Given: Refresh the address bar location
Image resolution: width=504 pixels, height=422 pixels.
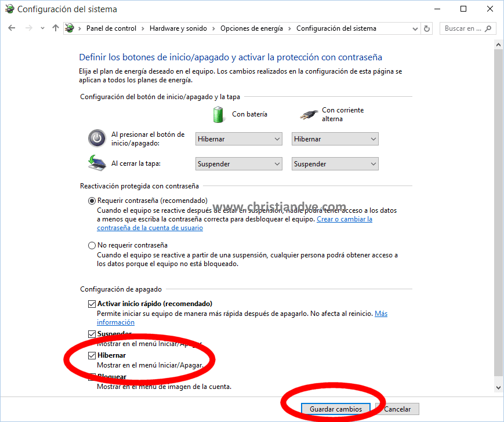Looking at the screenshot, I should point(427,28).
